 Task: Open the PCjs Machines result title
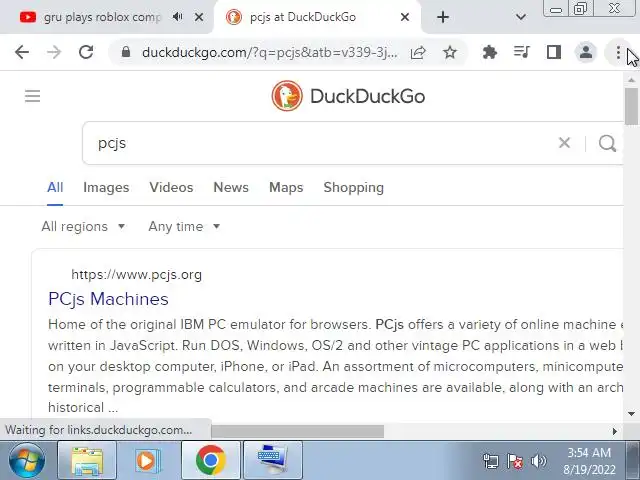coord(108,299)
